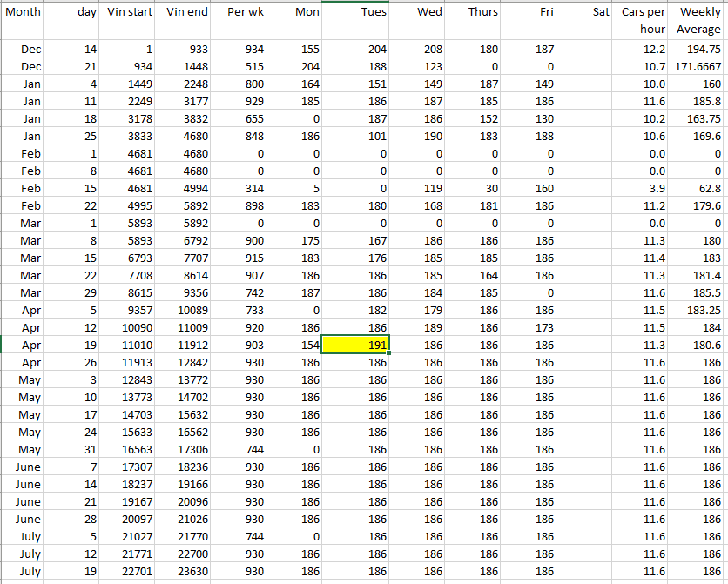Click the Vin start cell showing 22701
This screenshot has height=584, width=728.
tap(129, 571)
